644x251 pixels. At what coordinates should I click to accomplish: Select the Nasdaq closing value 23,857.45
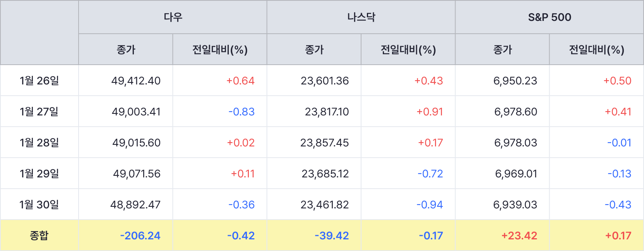coord(324,143)
